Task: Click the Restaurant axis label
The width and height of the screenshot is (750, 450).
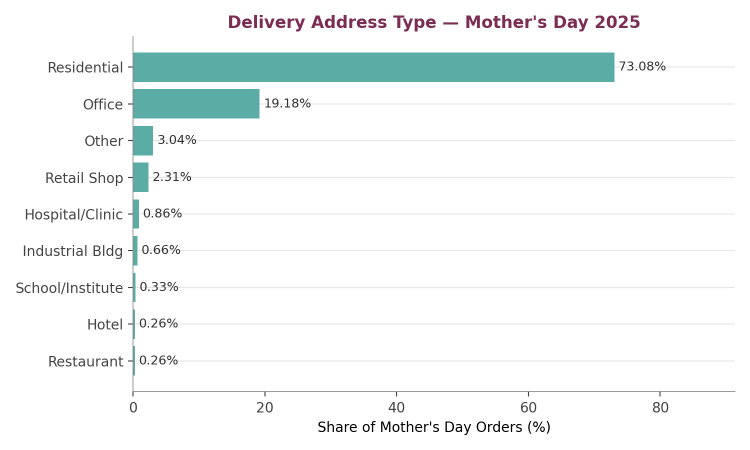Action: click(x=86, y=362)
